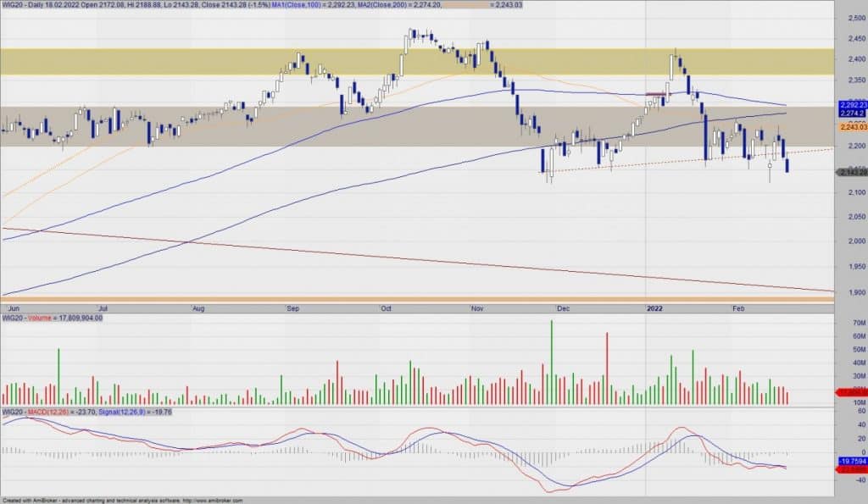The width and height of the screenshot is (868, 504).
Task: Click the blue 2,292.23 MA1 price tag
Action: tap(851, 105)
